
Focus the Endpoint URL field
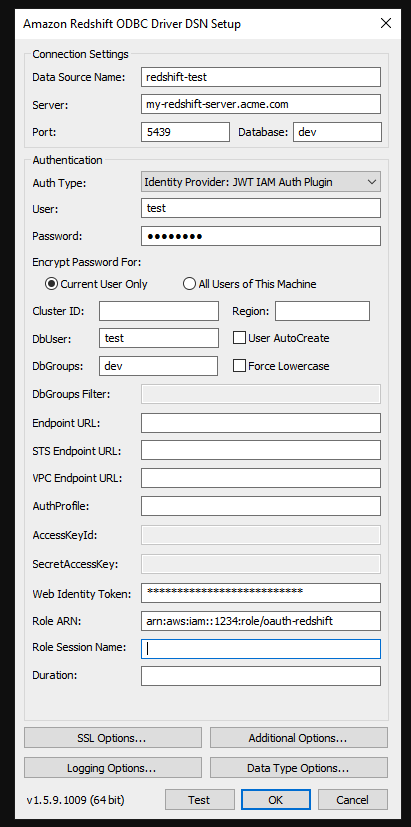click(261, 423)
